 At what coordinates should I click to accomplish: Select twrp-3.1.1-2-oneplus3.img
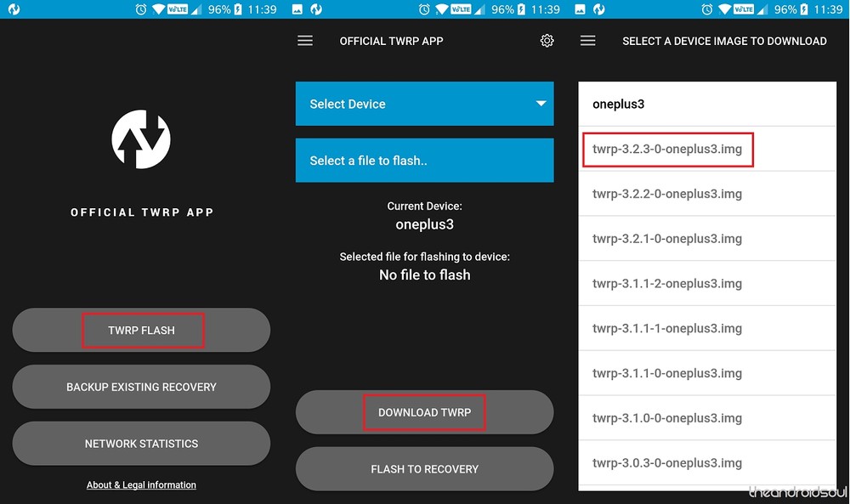click(707, 283)
